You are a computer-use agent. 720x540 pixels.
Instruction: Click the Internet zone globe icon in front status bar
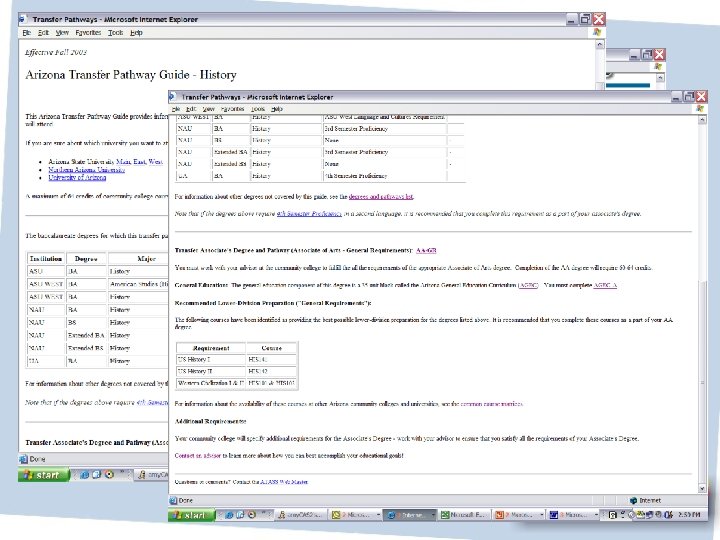point(633,501)
